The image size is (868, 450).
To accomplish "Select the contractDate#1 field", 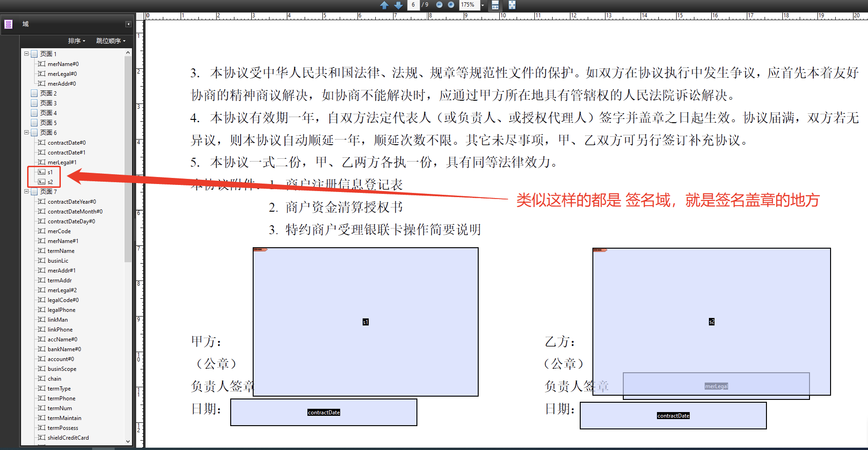I will (66, 153).
